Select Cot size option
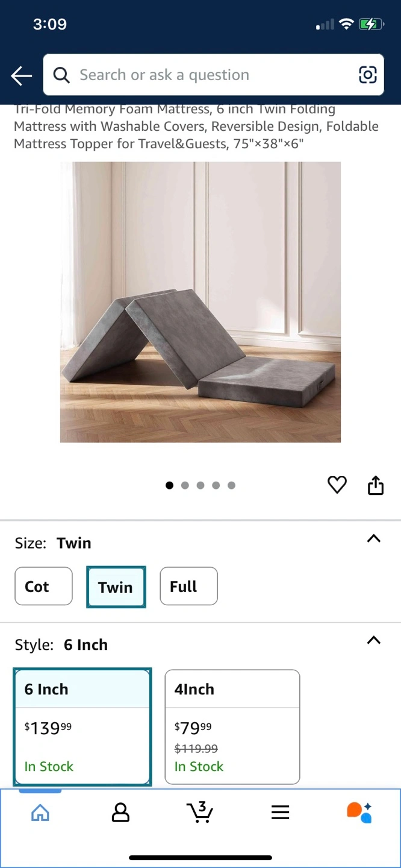 [43, 586]
